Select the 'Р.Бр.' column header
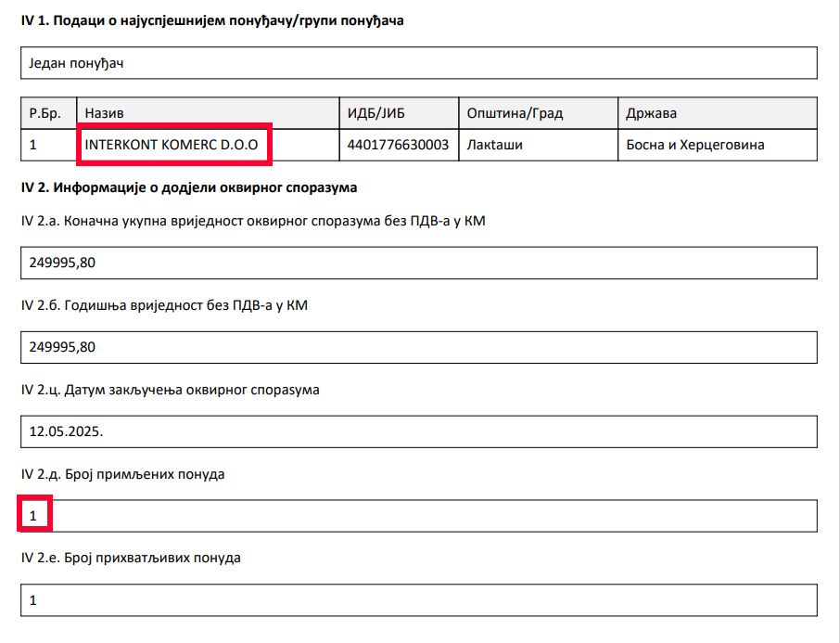Image resolution: width=840 pixels, height=643 pixels. [x=49, y=113]
